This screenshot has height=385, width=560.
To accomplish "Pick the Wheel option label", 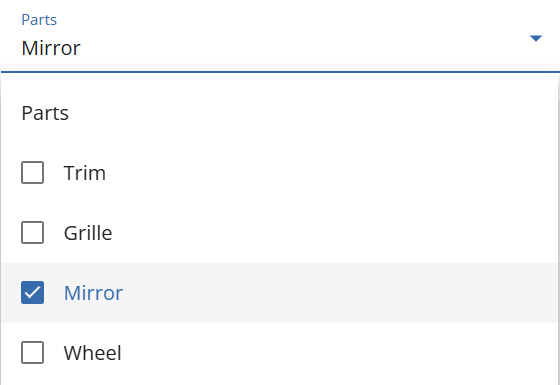I will pos(92,353).
